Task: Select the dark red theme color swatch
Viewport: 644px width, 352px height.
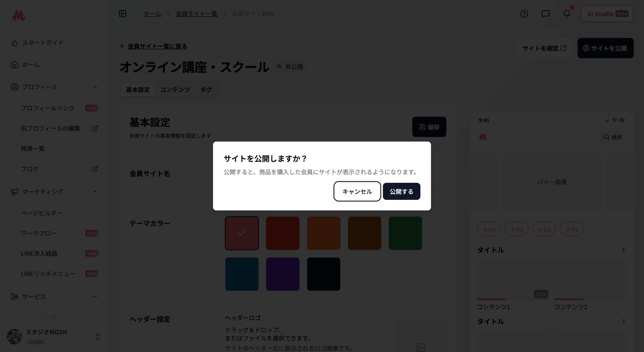Action: 283,233
